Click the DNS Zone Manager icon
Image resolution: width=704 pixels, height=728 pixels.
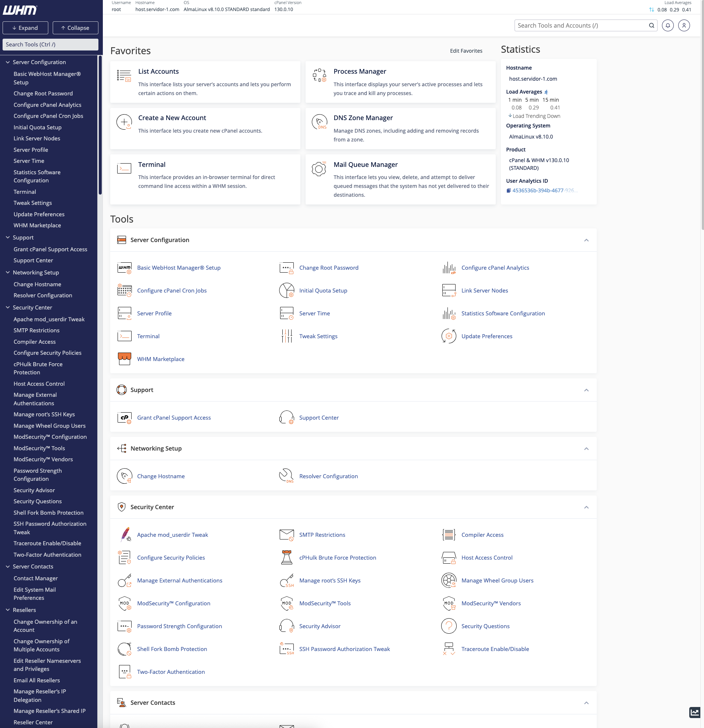pyautogui.click(x=319, y=122)
